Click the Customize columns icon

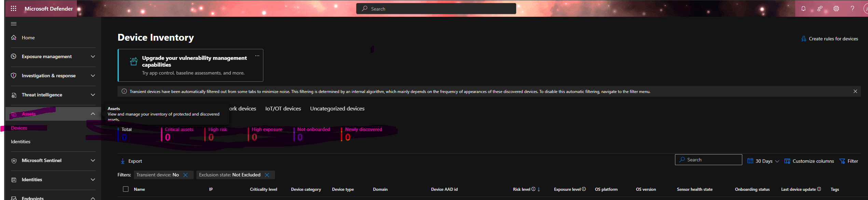[x=787, y=161]
